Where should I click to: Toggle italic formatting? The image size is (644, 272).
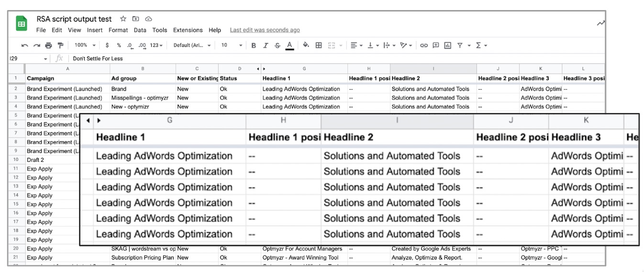[266, 45]
